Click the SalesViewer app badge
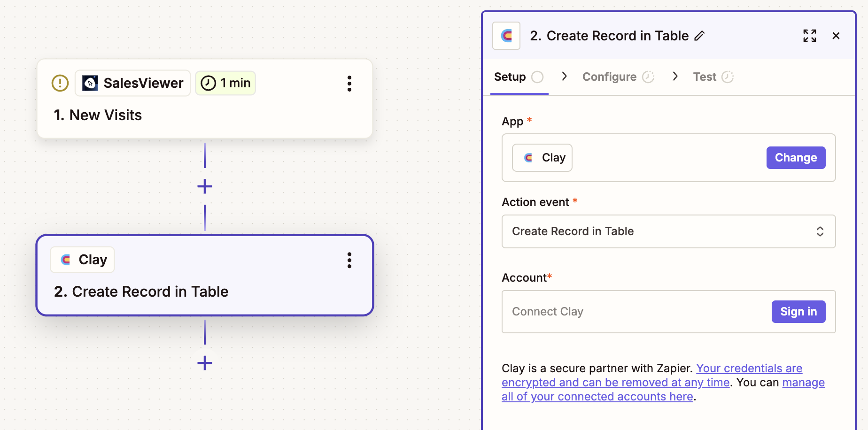Image resolution: width=868 pixels, height=430 pixels. [x=133, y=83]
